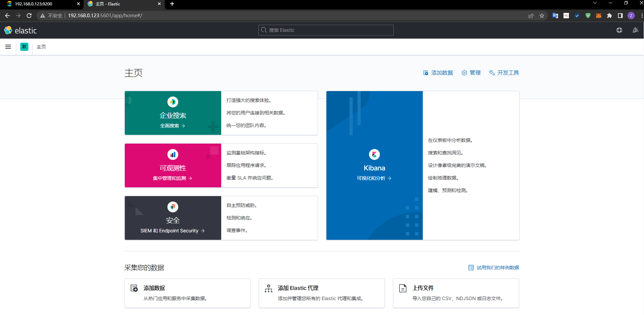The image size is (644, 315).
Task: Click SIEM 和 Endpoint Security link
Action: (x=172, y=231)
